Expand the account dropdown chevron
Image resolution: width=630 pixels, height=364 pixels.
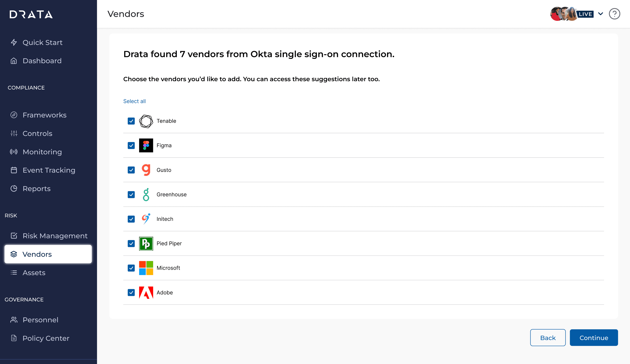[x=600, y=14]
